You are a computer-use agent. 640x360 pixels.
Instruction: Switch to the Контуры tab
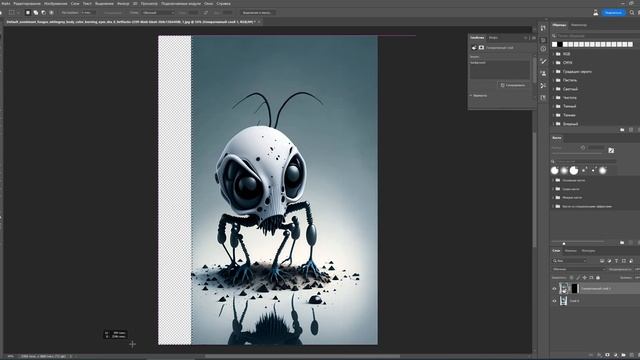(x=588, y=251)
